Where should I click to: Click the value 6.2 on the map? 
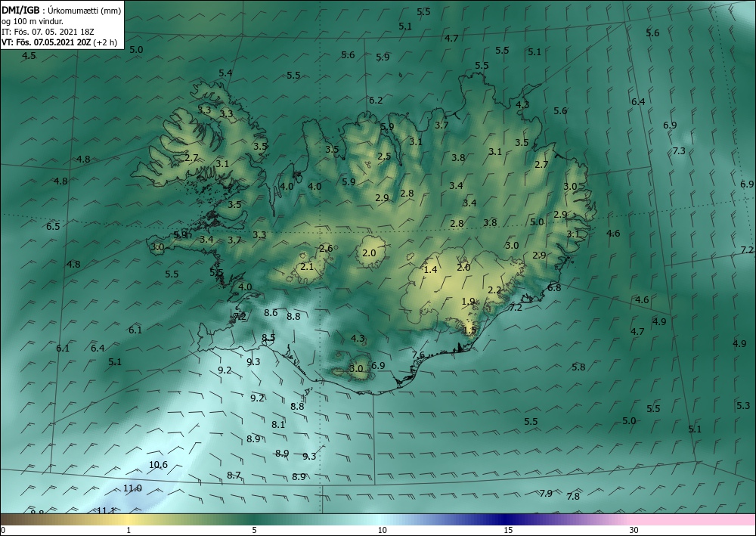click(x=376, y=101)
